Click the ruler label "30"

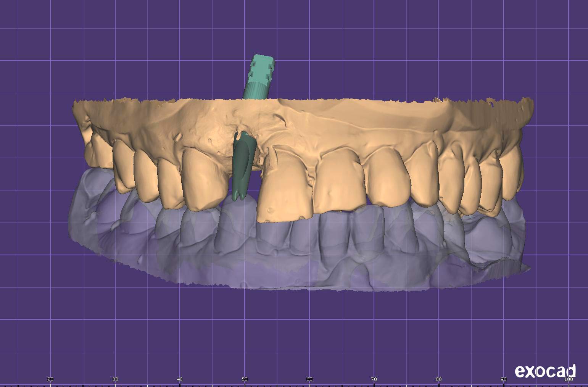tap(115, 379)
